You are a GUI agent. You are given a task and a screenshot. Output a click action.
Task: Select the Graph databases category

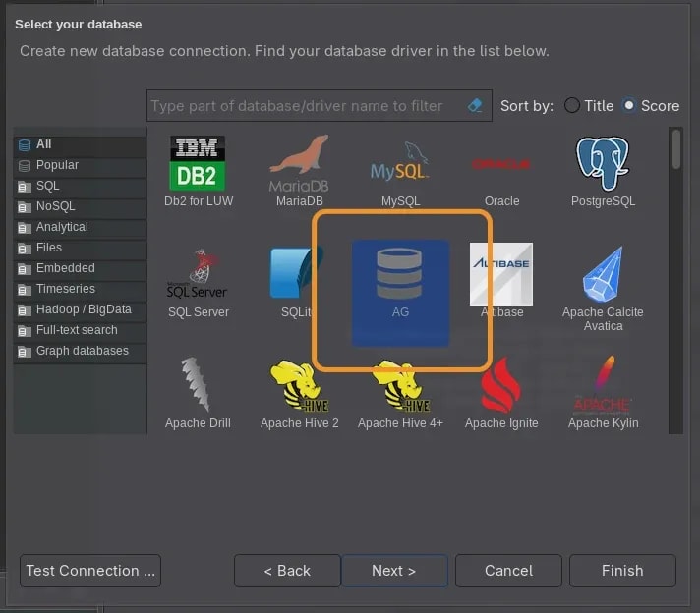(80, 351)
